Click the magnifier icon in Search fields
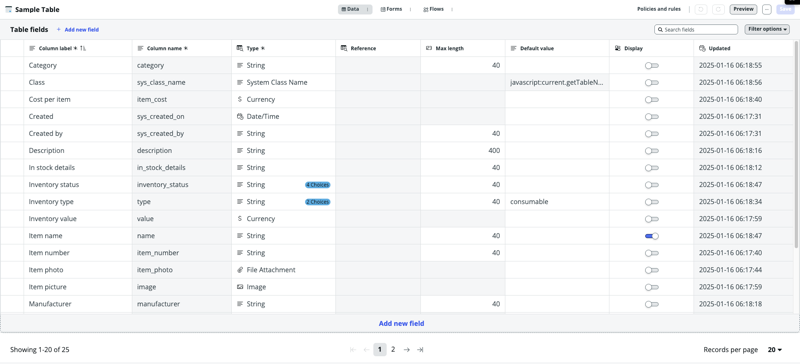 tap(660, 30)
